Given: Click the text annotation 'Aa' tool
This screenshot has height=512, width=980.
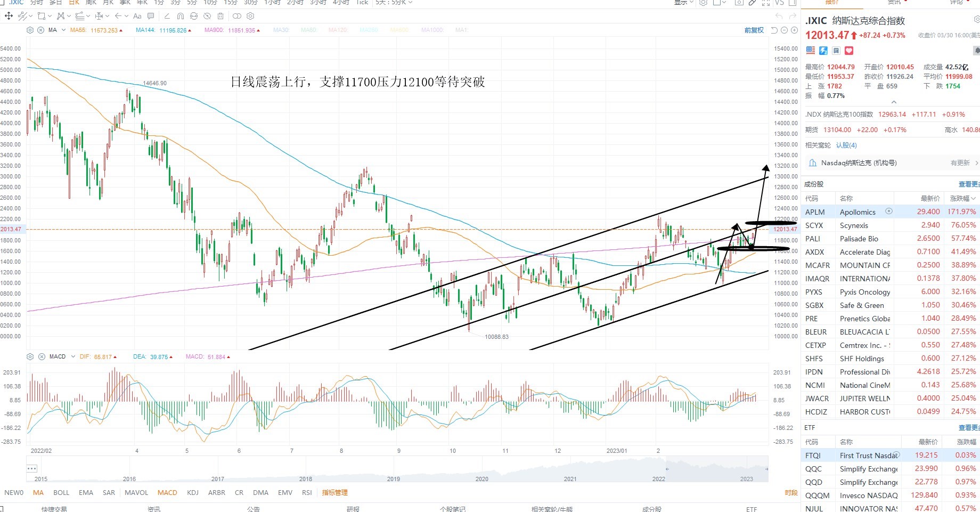Looking at the screenshot, I should 137,16.
